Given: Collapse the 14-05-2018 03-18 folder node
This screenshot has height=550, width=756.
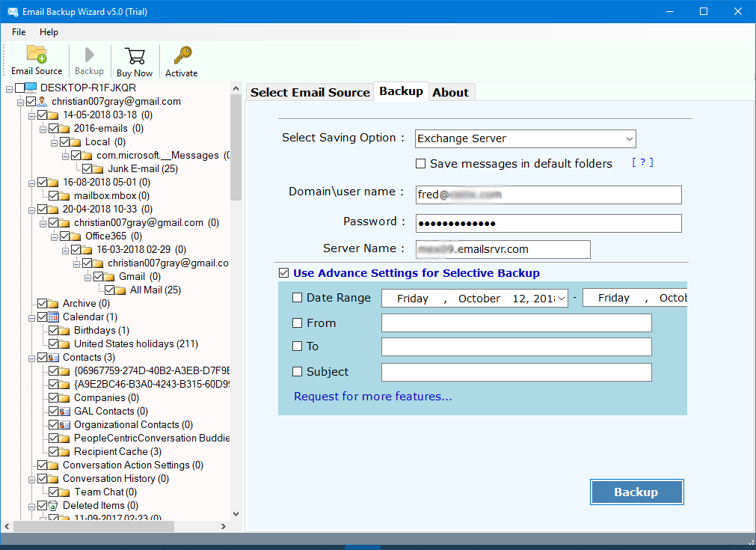Looking at the screenshot, I should tap(32, 116).
